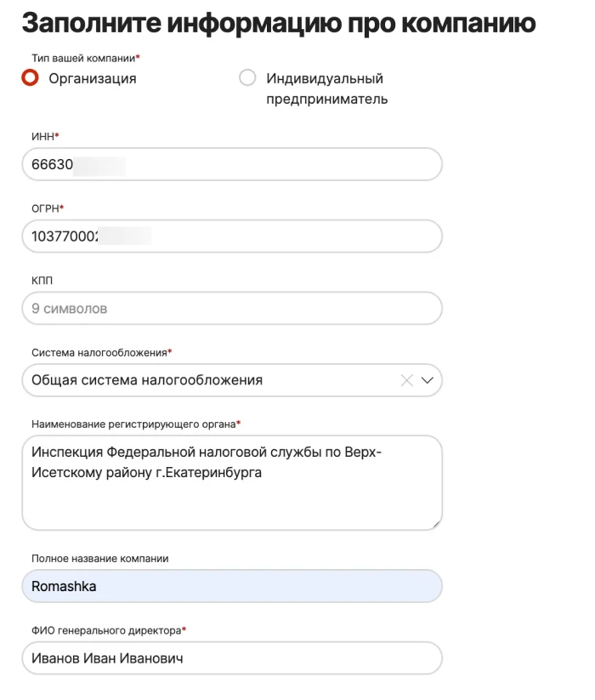
Task: Expand the tax system dropdown chevron arrow
Action: [428, 380]
